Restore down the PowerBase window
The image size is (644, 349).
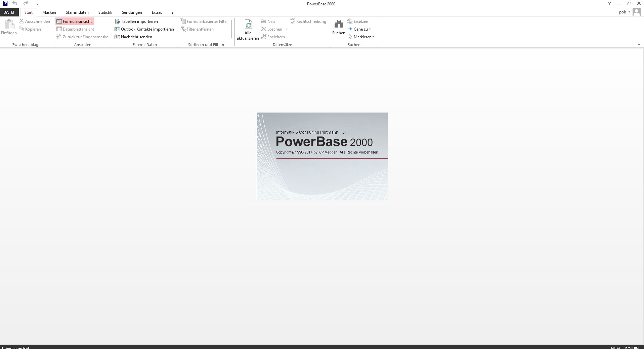coord(629,4)
